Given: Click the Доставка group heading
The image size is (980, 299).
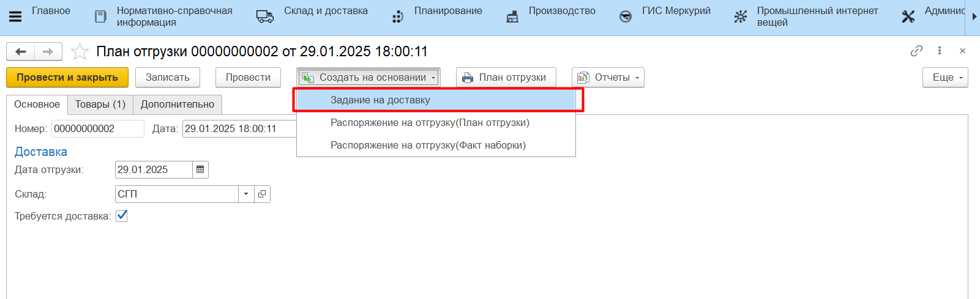Looking at the screenshot, I should tap(41, 152).
